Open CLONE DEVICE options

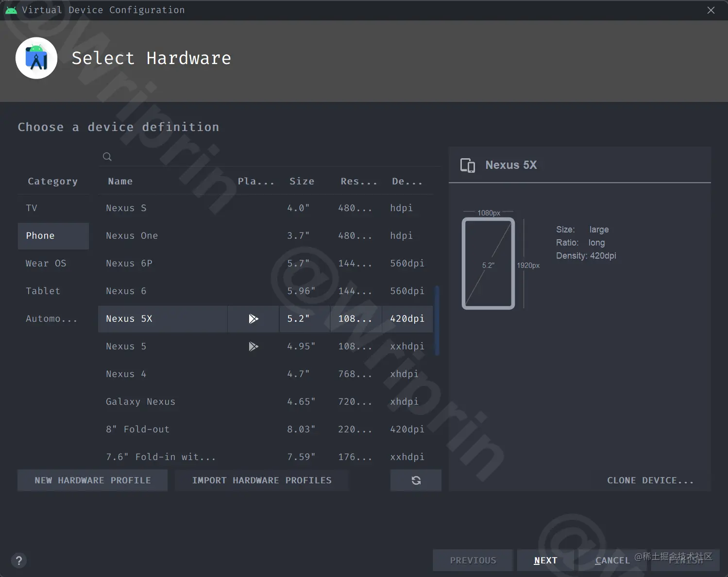[651, 480]
